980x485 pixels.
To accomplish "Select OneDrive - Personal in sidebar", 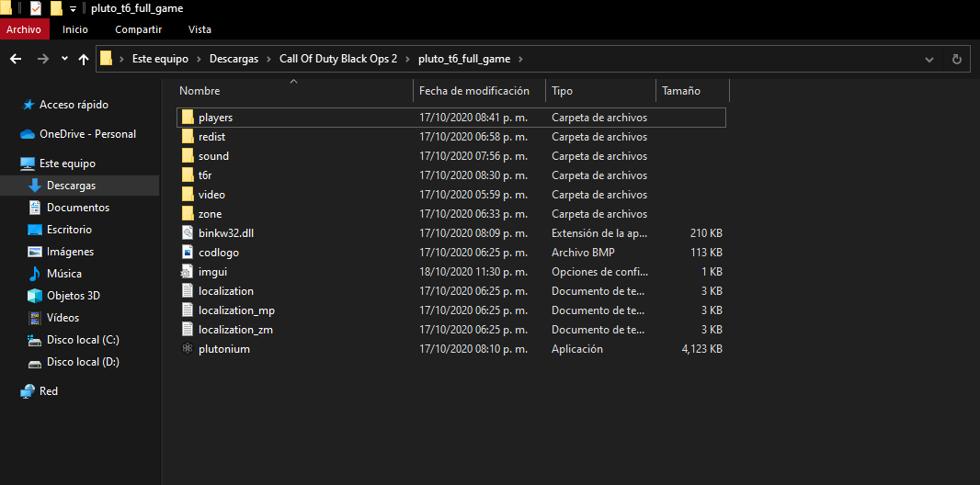I will (x=87, y=134).
